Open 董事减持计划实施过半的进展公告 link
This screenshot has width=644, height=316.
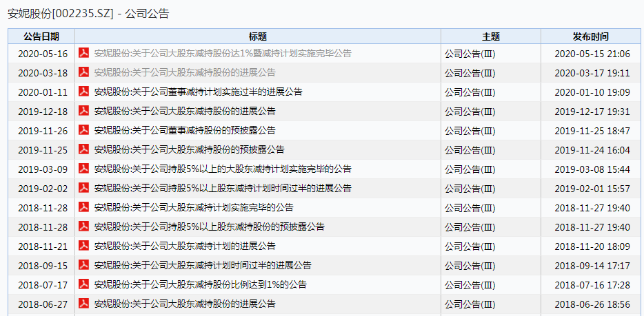pos(199,92)
